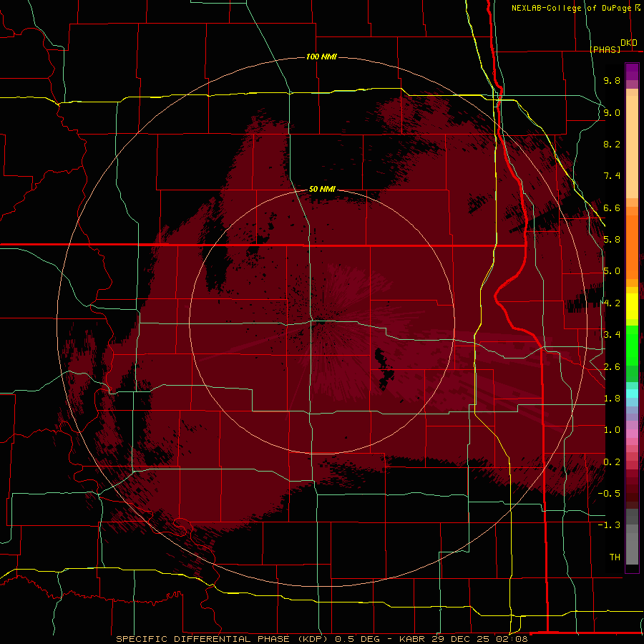
Task: Select the 6.6 value on the color scale
Action: pyautogui.click(x=612, y=208)
